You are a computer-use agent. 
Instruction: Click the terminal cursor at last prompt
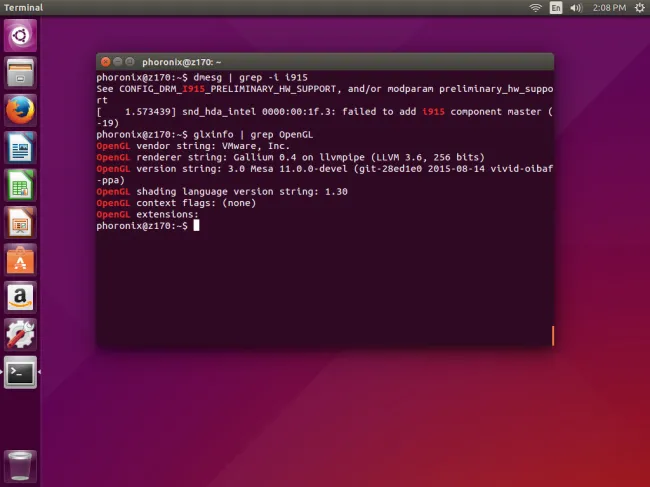point(196,225)
